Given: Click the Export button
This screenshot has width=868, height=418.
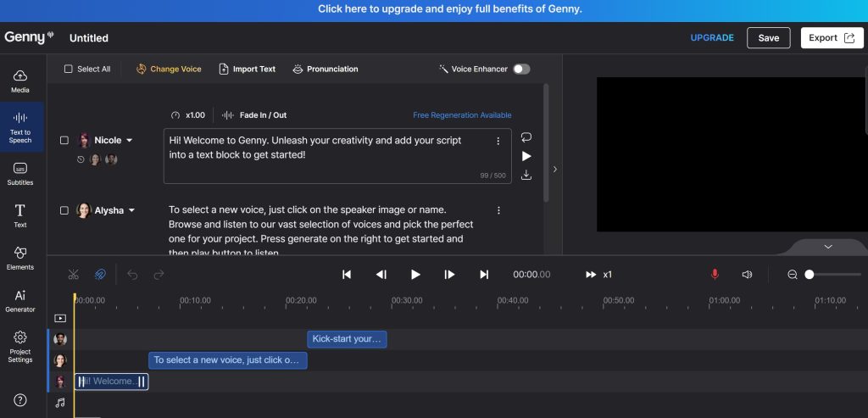Looking at the screenshot, I should pyautogui.click(x=832, y=37).
